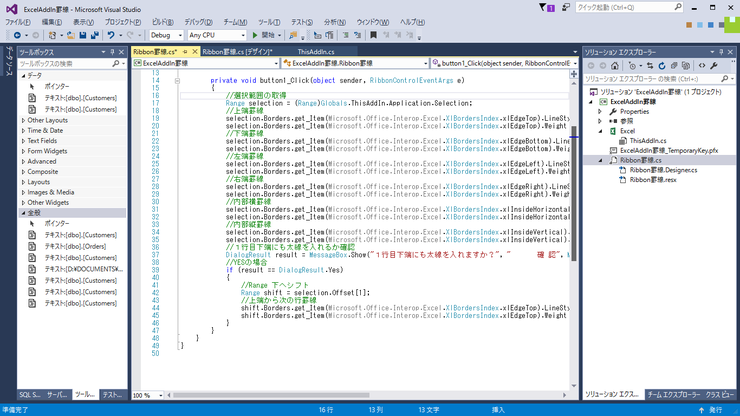Image resolution: width=740 pixels, height=416 pixels.
Task: Open Properties wrench icon in Solution Explorer
Action: (x=714, y=66)
